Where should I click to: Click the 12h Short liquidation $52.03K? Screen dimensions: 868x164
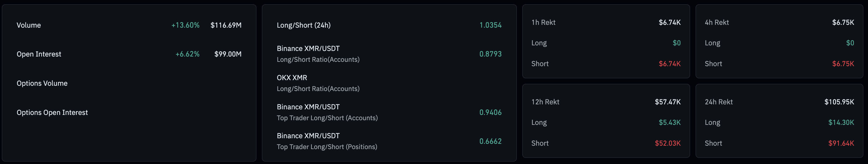(667, 143)
